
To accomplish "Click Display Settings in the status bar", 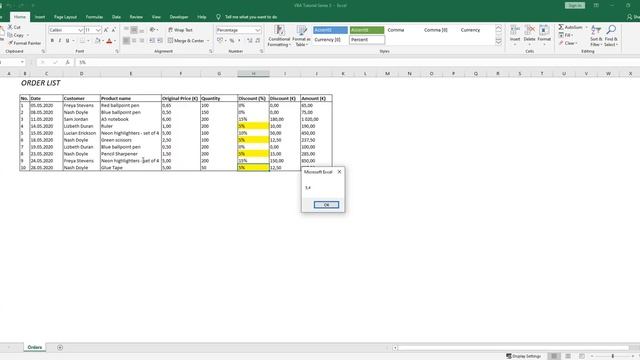I will 524,356.
